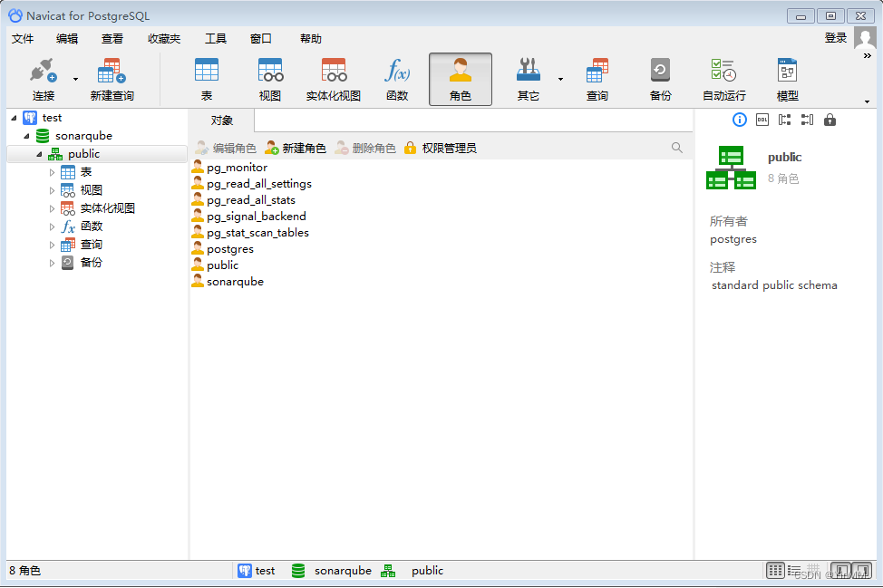Collapse the sonarqube database node

pos(26,136)
